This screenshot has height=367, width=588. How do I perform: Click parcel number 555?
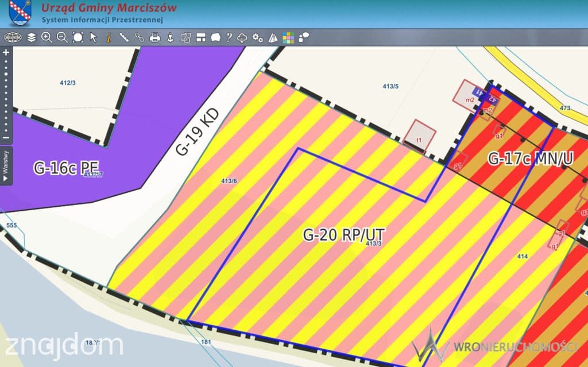coord(11,225)
